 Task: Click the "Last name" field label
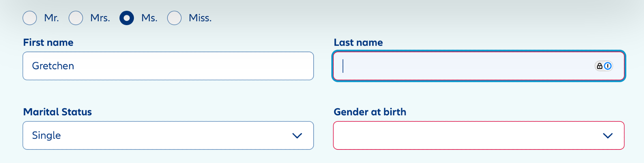coord(358,43)
